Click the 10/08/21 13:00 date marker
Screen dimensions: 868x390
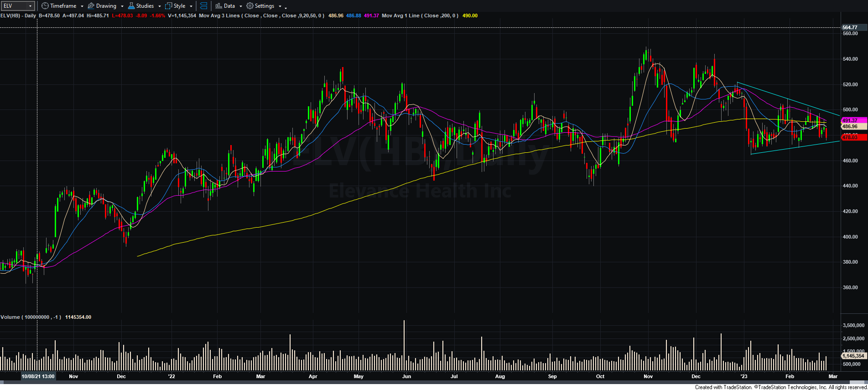(x=38, y=376)
